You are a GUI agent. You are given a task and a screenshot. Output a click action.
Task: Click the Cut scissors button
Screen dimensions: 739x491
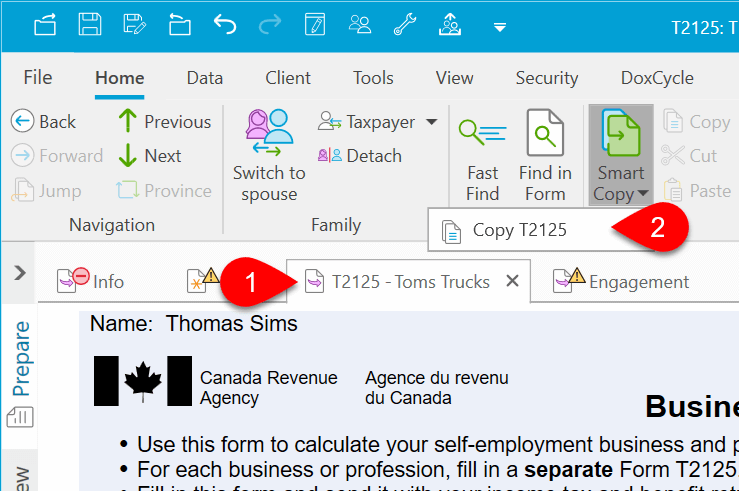pyautogui.click(x=689, y=155)
